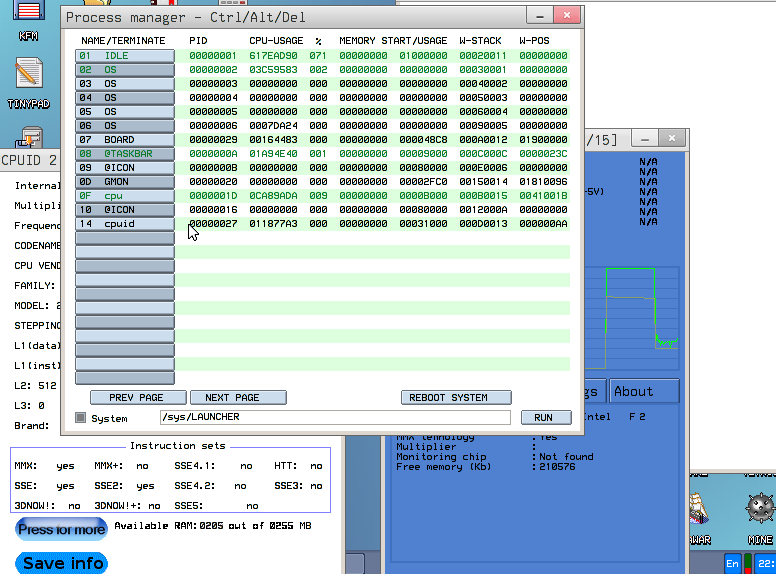The image size is (776, 574).
Task: Click the En keyboard layout indicator
Action: point(733,563)
